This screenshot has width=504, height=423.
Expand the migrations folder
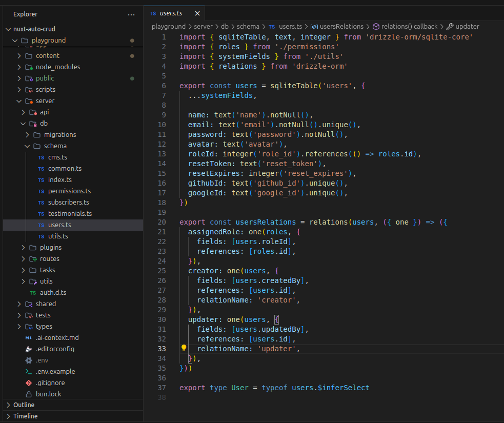(27, 135)
